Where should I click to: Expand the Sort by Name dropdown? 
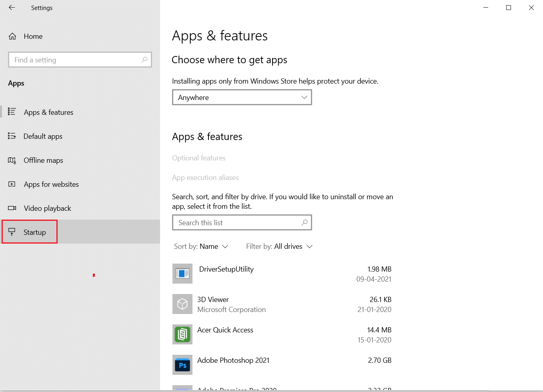[201, 246]
